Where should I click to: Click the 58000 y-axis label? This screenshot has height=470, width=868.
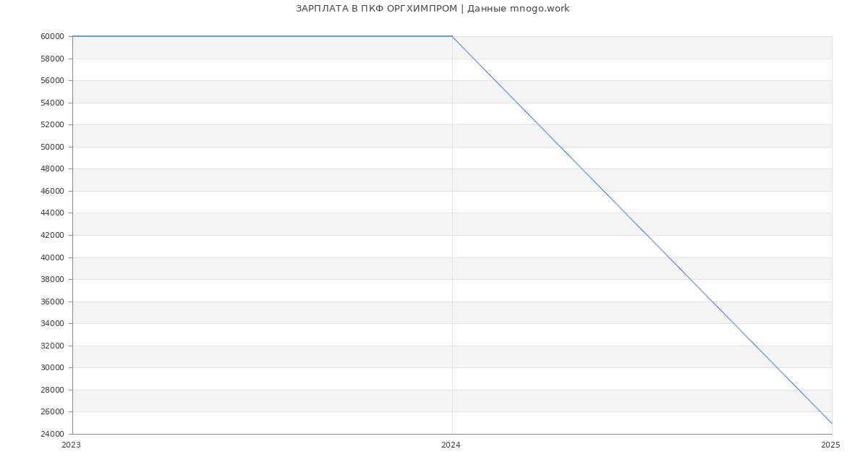(x=54, y=59)
